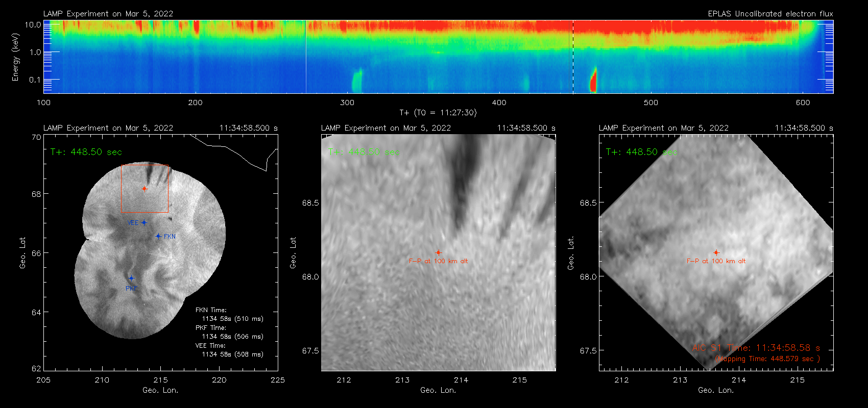Click the 'Geo. Lat' label of the left map
The width and height of the screenshot is (868, 408).
coord(22,252)
